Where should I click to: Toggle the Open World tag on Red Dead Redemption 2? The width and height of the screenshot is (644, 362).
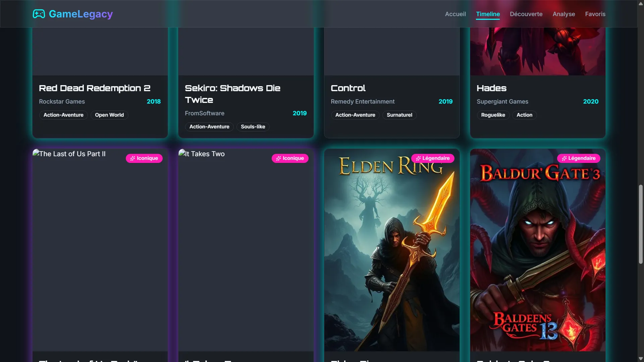click(x=109, y=115)
